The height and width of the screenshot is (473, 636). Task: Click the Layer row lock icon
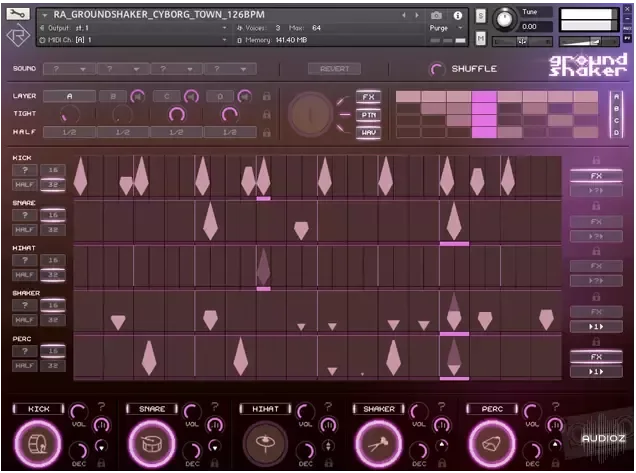point(266,96)
